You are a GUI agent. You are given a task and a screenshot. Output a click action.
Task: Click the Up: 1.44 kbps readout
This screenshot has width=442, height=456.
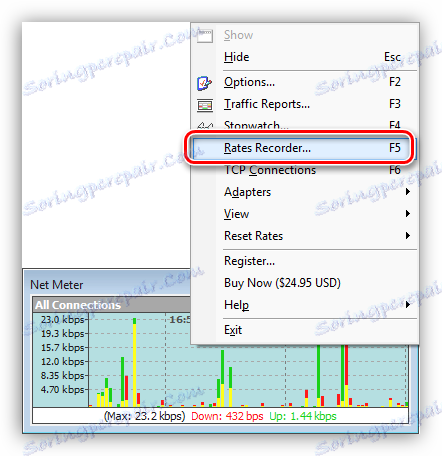click(303, 416)
